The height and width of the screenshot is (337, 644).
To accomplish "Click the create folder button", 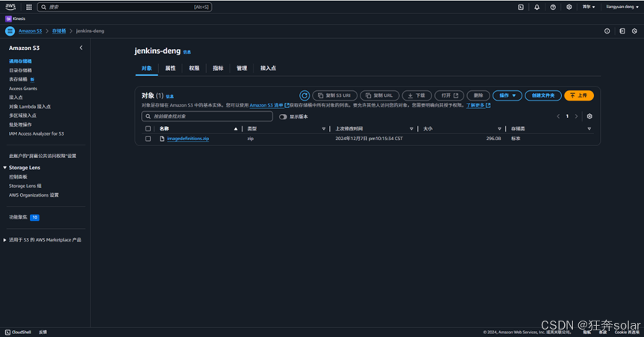I will click(x=543, y=95).
